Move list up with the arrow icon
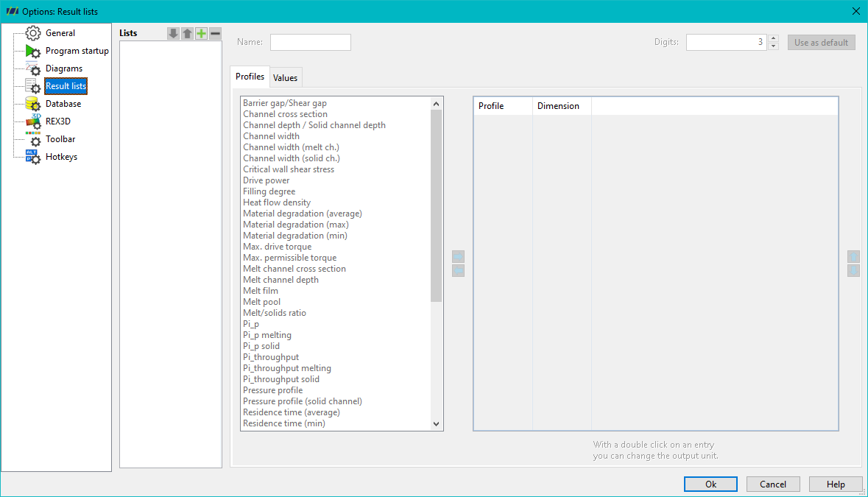The image size is (868, 497). tap(187, 34)
